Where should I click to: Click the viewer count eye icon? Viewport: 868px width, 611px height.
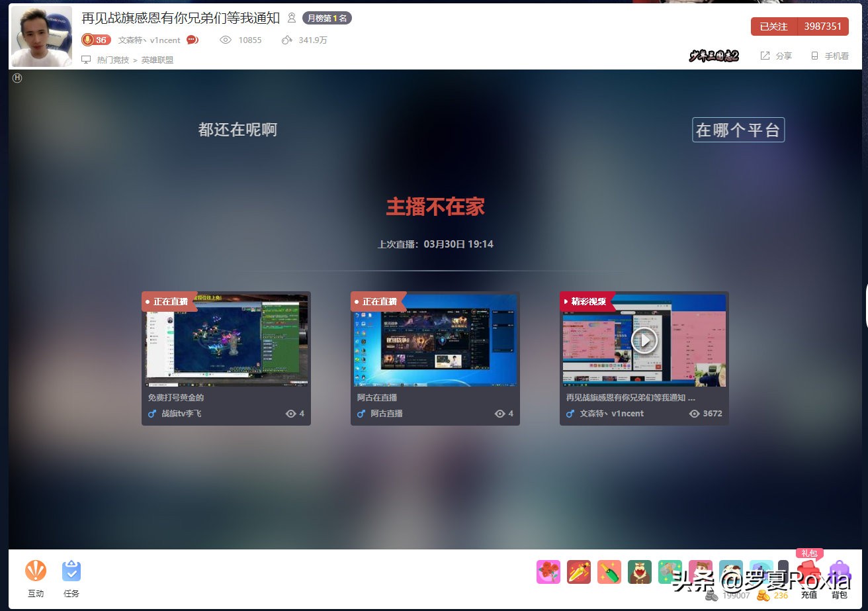point(226,40)
